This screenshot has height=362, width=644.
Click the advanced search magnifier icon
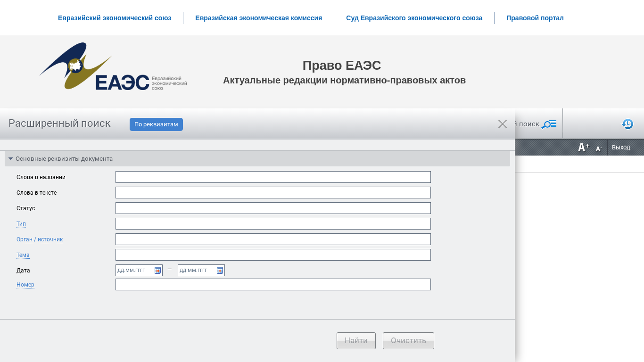pos(548,124)
